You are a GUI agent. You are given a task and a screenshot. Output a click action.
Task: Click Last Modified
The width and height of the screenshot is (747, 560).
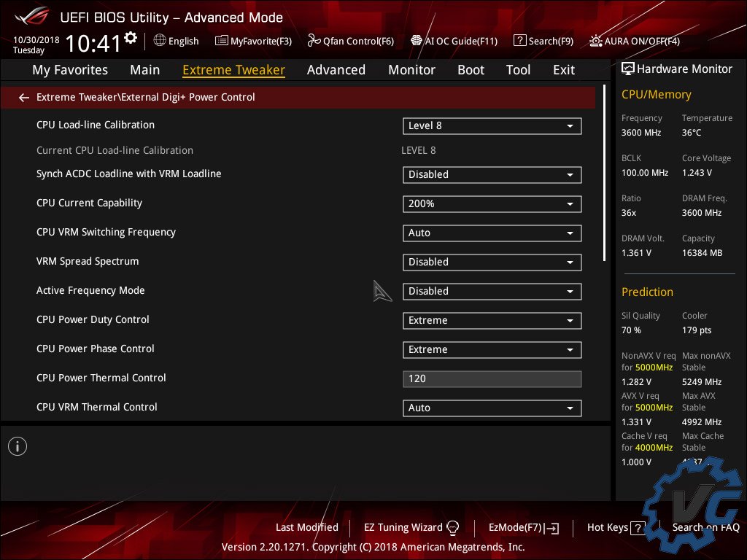tap(307, 527)
